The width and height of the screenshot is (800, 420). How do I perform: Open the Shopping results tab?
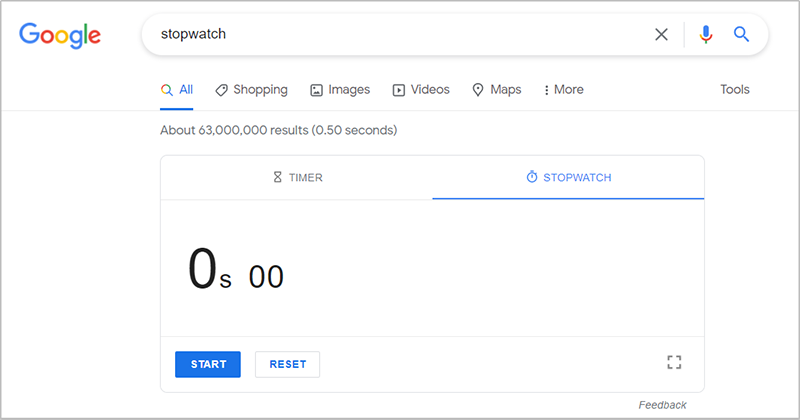[252, 90]
